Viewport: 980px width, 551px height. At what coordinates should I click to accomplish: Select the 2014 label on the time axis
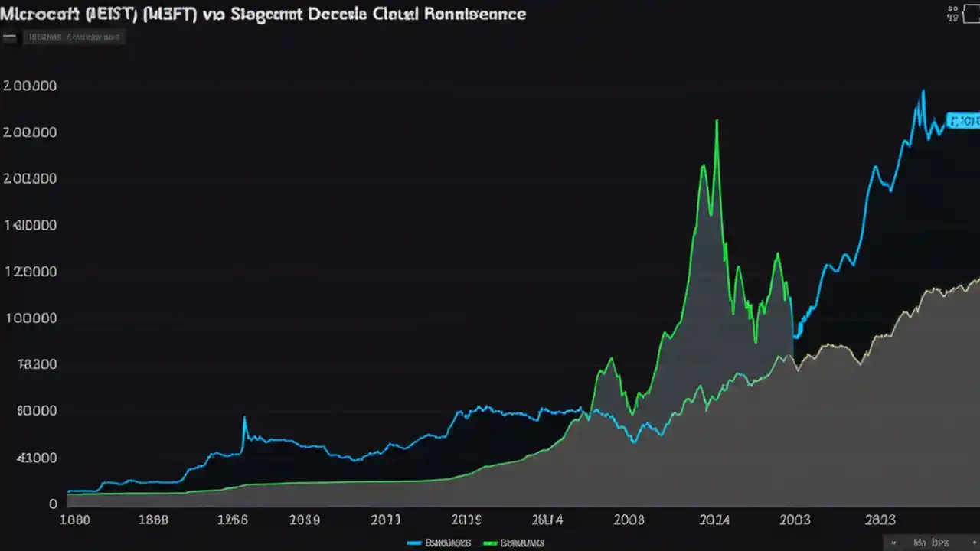point(714,520)
